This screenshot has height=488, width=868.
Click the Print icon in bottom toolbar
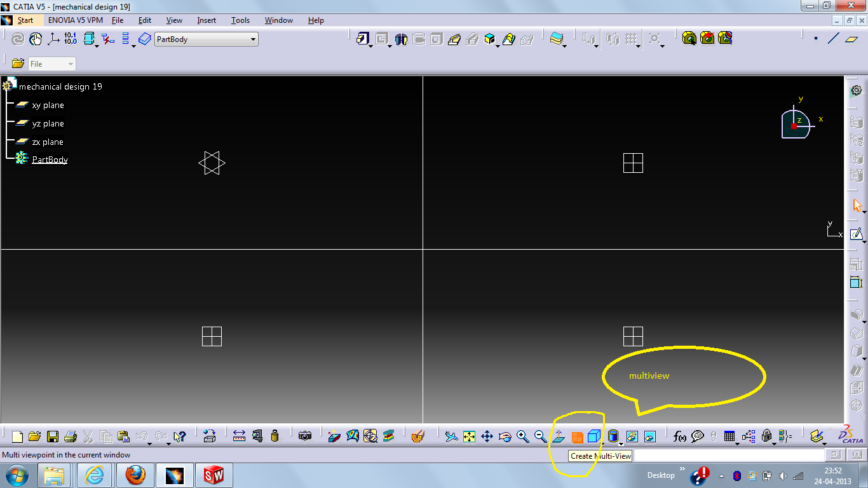coord(71,437)
